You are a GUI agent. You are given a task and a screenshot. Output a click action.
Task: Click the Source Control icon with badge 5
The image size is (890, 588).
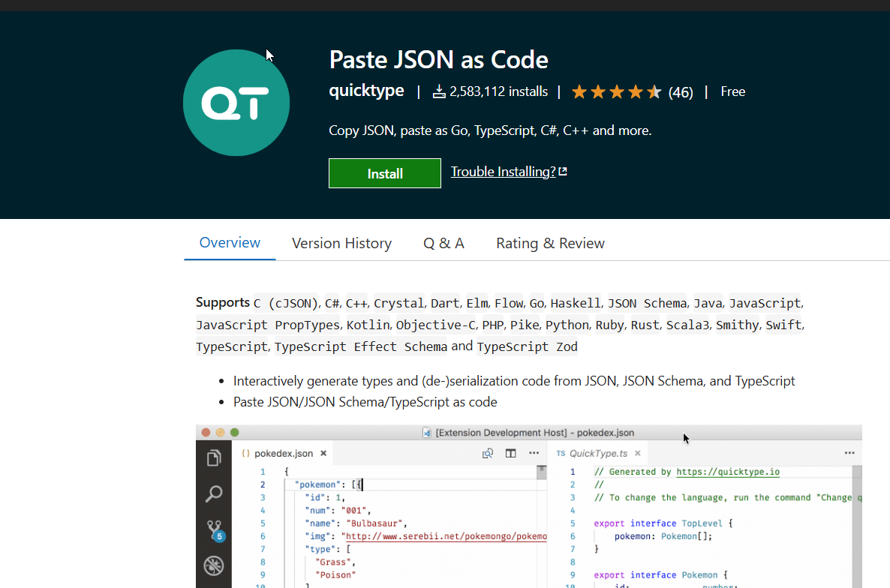coord(215,531)
